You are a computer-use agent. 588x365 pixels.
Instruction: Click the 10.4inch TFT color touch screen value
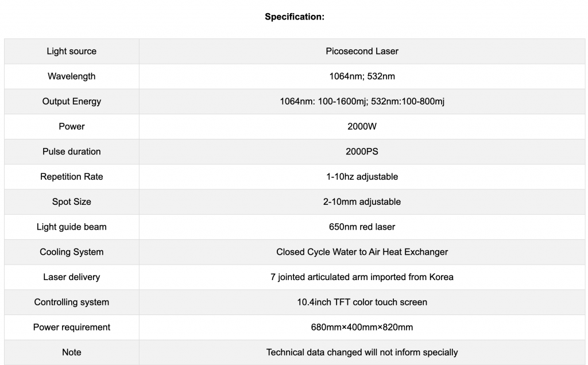[x=362, y=302]
